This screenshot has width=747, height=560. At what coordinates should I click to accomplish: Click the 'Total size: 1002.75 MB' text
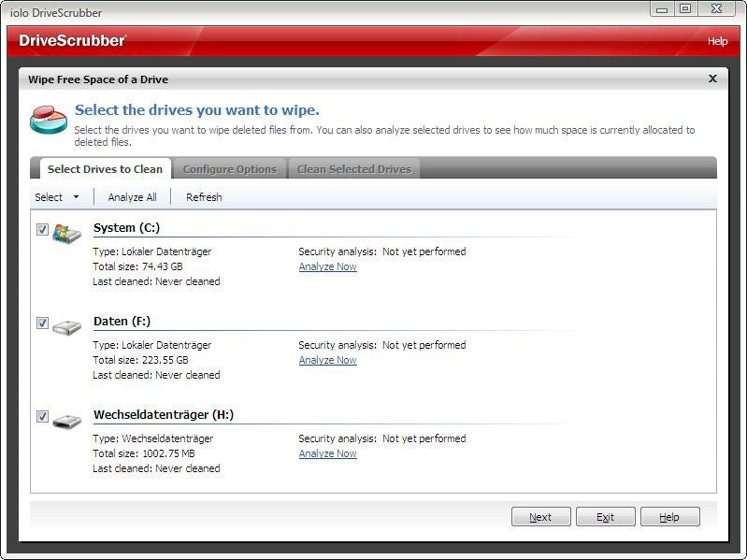pyautogui.click(x=144, y=453)
